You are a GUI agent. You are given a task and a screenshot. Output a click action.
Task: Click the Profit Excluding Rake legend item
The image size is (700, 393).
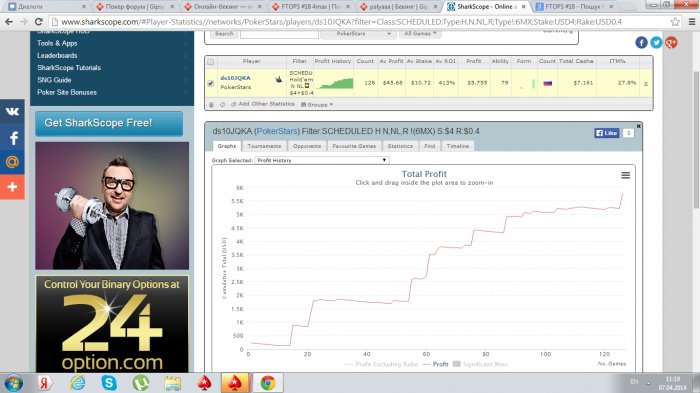pos(382,364)
